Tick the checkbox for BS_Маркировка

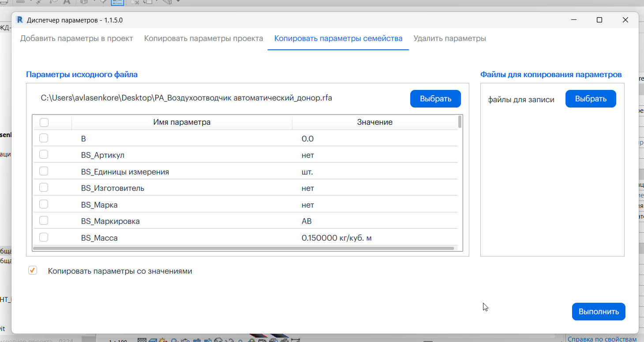point(44,221)
